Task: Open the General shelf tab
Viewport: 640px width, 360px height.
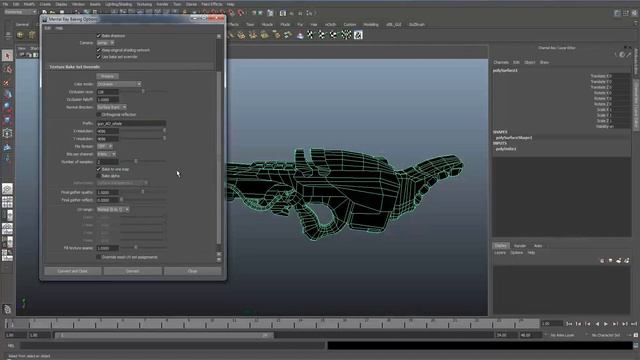Action: point(22,24)
